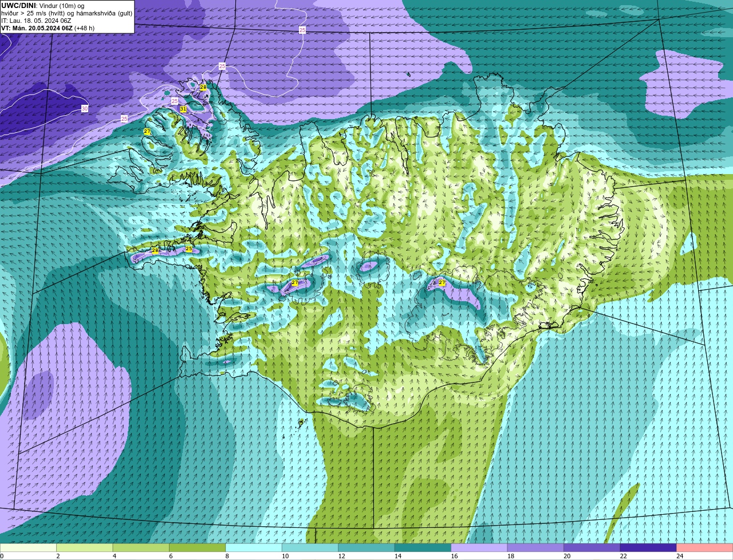Click the "0" tick label on the color scale
The width and height of the screenshot is (733, 560).
tap(2, 555)
